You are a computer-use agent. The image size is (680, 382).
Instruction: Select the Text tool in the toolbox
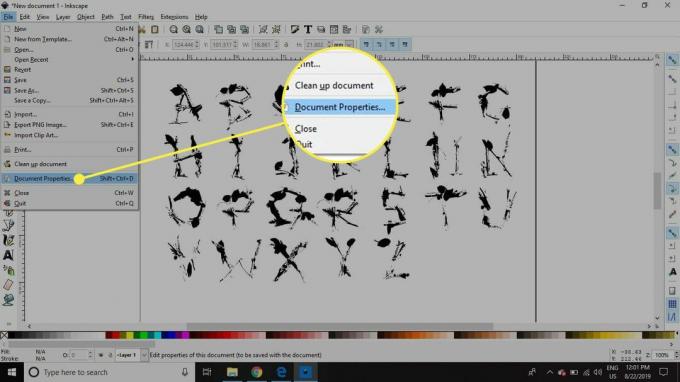click(8, 255)
